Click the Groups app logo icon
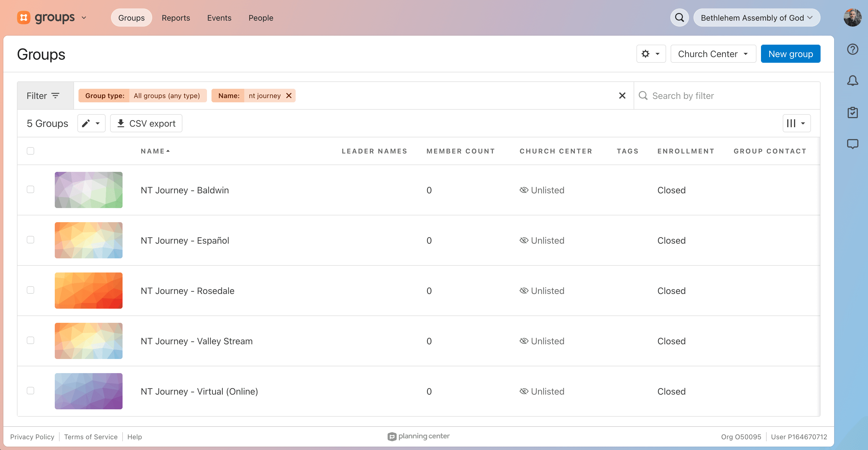Image resolution: width=868 pixels, height=450 pixels. tap(24, 18)
